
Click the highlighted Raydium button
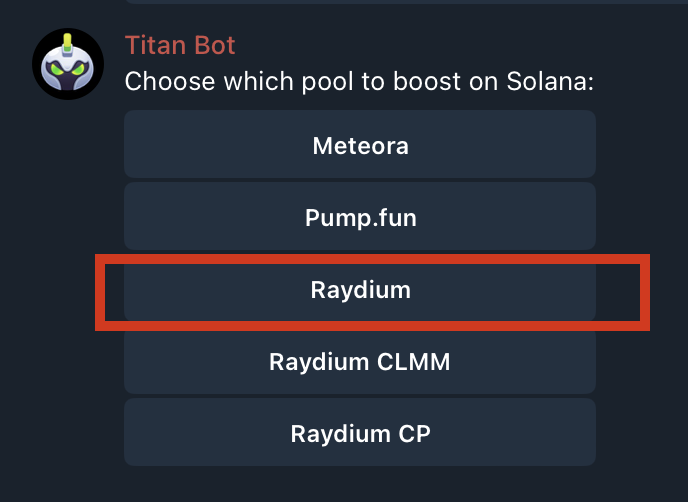coord(360,290)
